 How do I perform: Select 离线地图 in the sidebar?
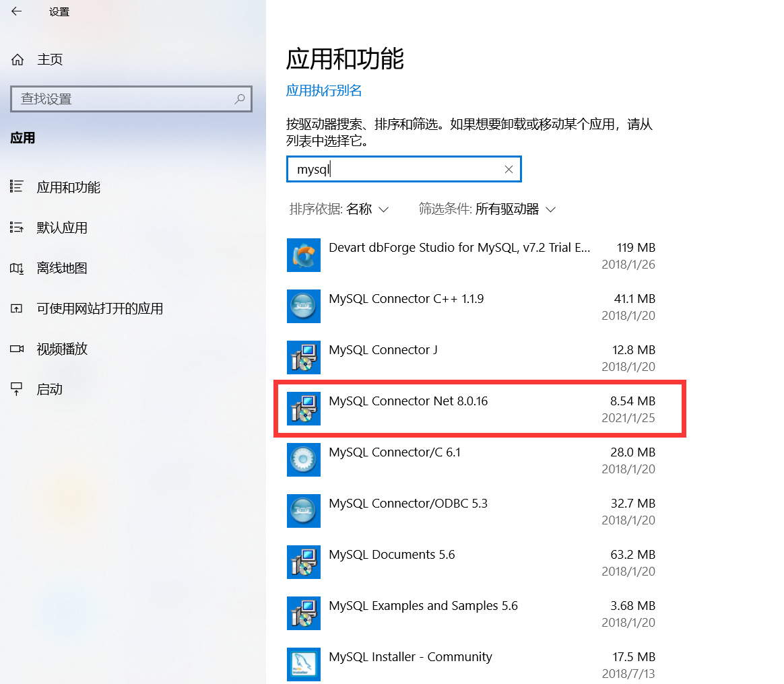point(62,269)
